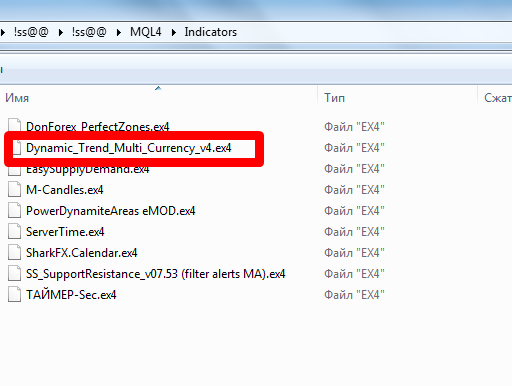Click the type cell of PowerDynamiteAreas eMOD.ex4 row
The width and height of the screenshot is (512, 386).
pos(354,211)
